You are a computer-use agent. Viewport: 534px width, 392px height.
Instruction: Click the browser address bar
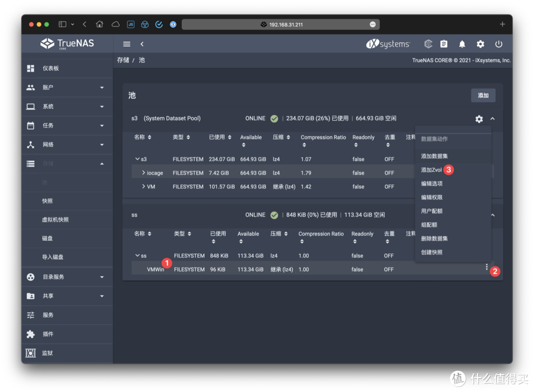click(281, 24)
